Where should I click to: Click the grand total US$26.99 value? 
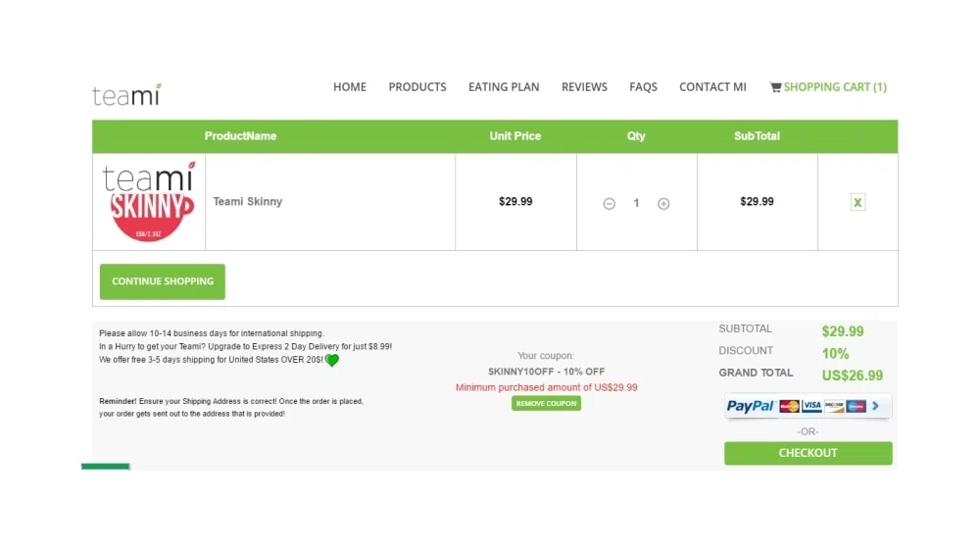click(x=853, y=376)
